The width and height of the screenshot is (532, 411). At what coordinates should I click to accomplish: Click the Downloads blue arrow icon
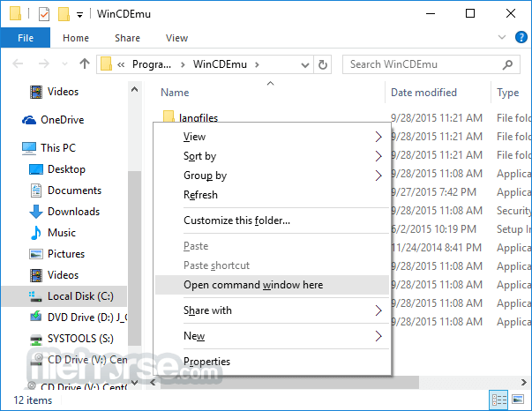pyautogui.click(x=36, y=212)
